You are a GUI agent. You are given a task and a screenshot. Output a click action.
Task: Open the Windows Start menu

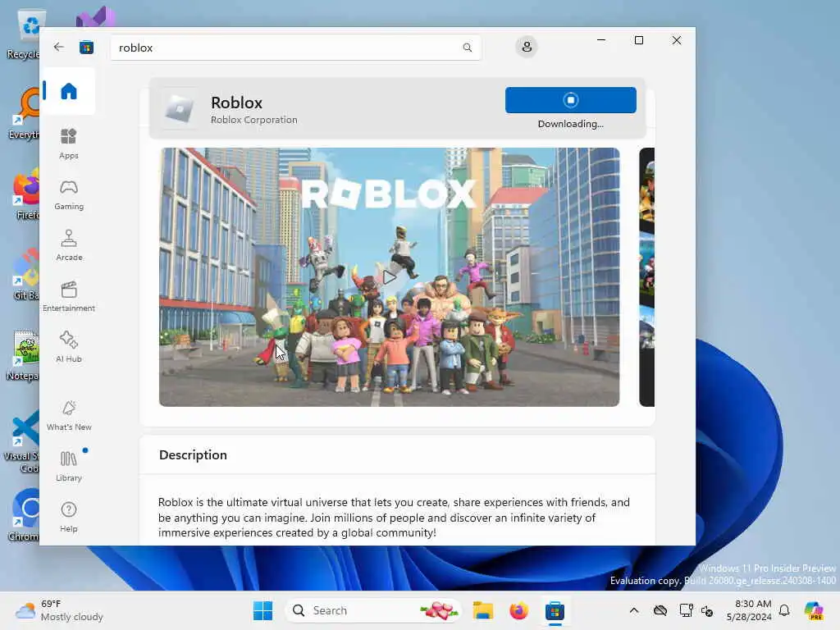pos(262,610)
